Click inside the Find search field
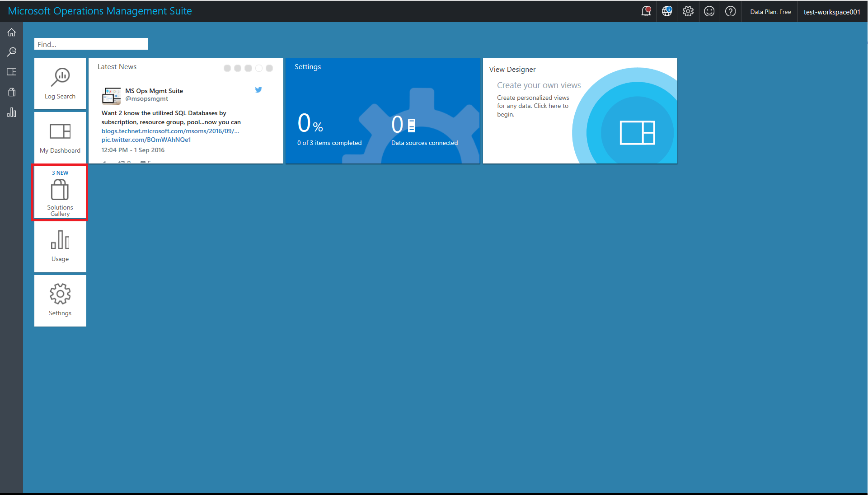Image resolution: width=868 pixels, height=495 pixels. click(x=91, y=44)
